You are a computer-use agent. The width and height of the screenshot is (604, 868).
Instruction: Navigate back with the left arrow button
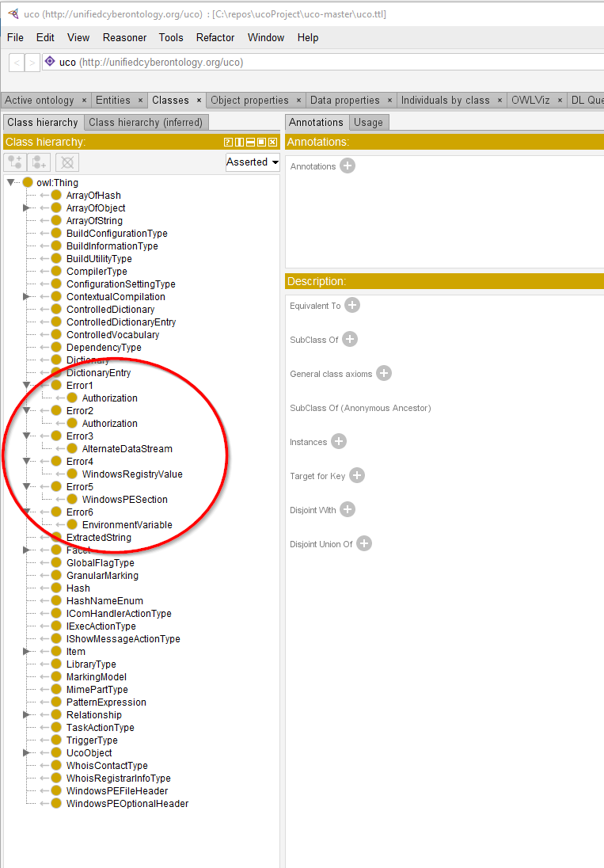coord(17,63)
